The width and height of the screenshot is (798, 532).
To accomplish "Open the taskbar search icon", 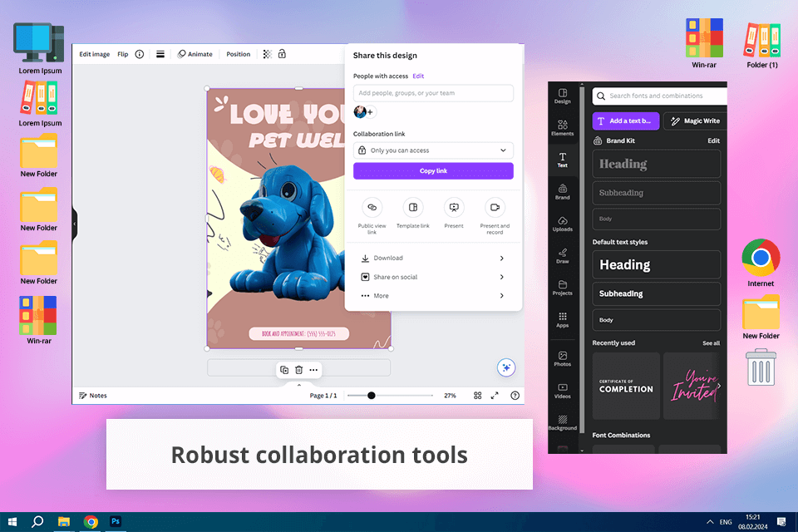I will [x=37, y=522].
